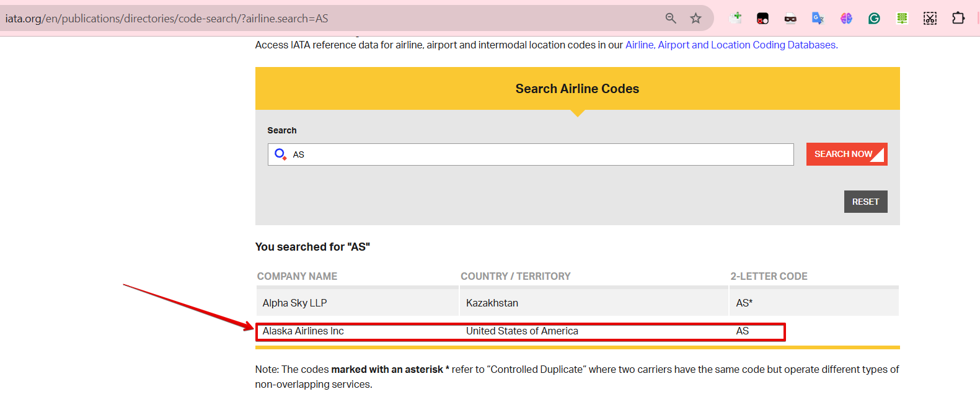Open the Google Translate extension
This screenshot has height=407, width=980.
point(818,19)
